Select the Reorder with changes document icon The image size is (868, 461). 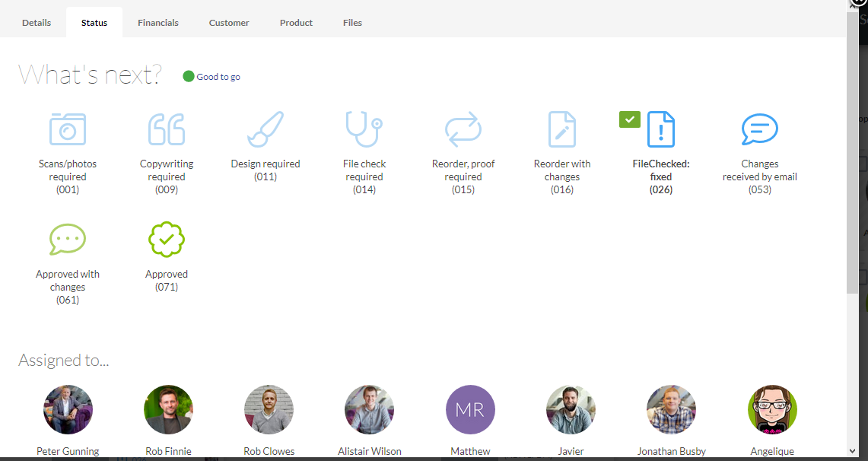pos(562,129)
